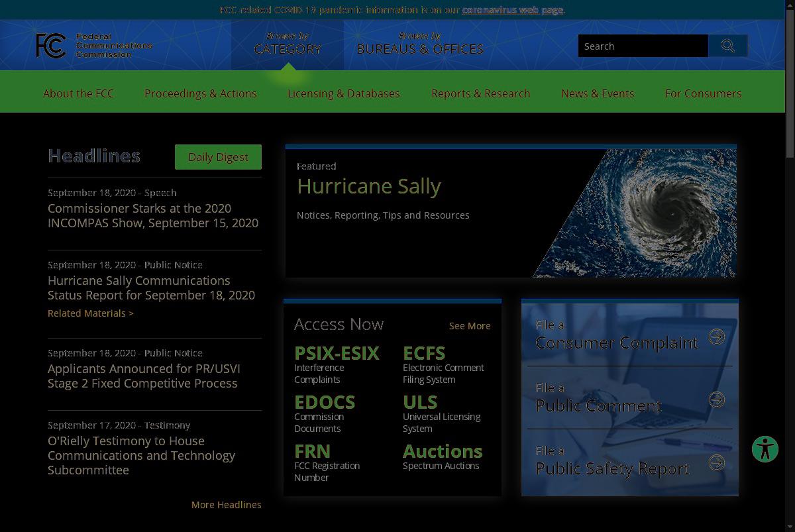Open the coronavirus web page link
Screen dimensions: 795x532
coord(513,10)
